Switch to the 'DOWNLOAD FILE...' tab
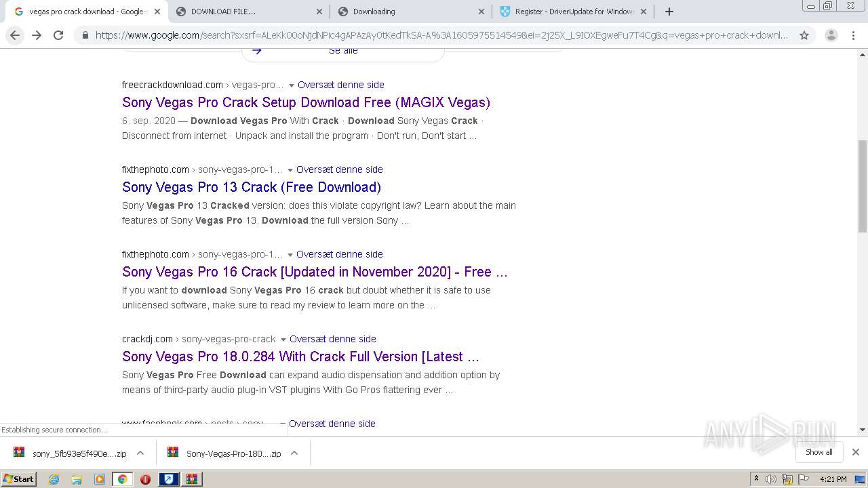The width and height of the screenshot is (868, 488). point(248,12)
